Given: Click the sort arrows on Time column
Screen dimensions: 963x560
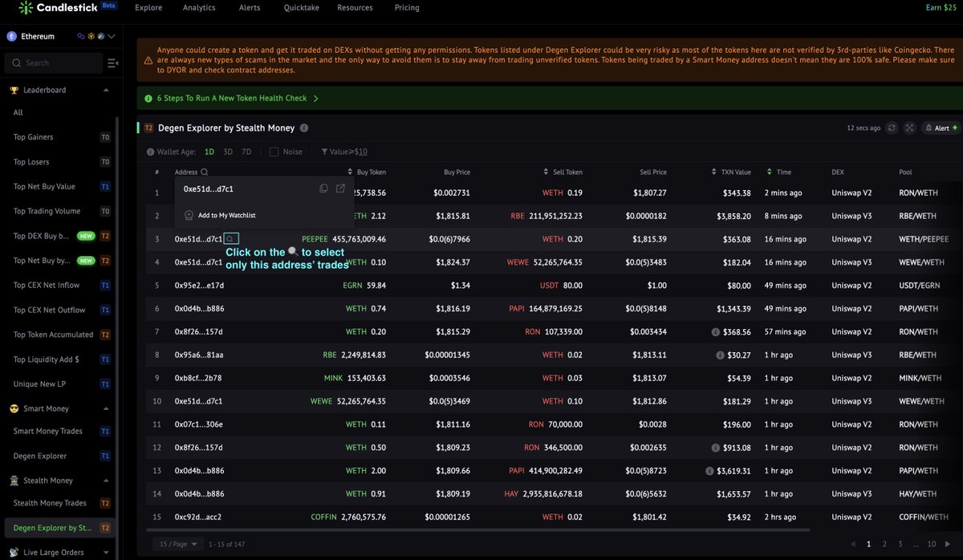Looking at the screenshot, I should click(770, 172).
